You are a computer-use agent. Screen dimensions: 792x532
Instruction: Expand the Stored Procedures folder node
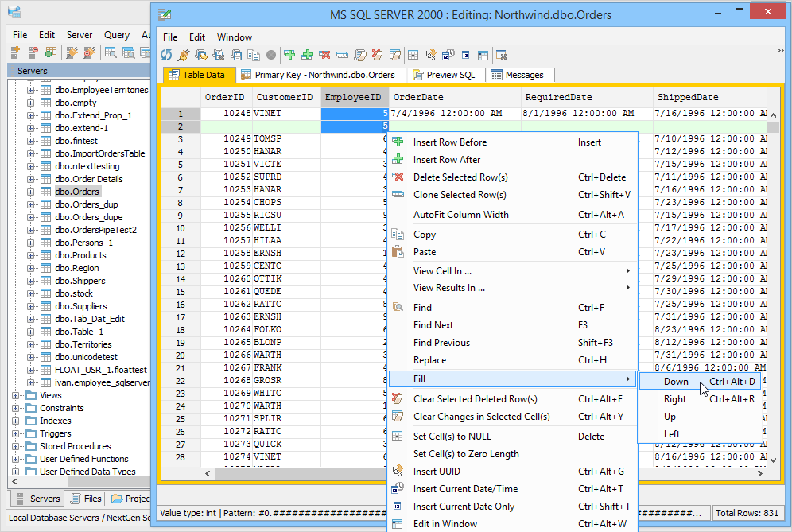pyautogui.click(x=16, y=446)
